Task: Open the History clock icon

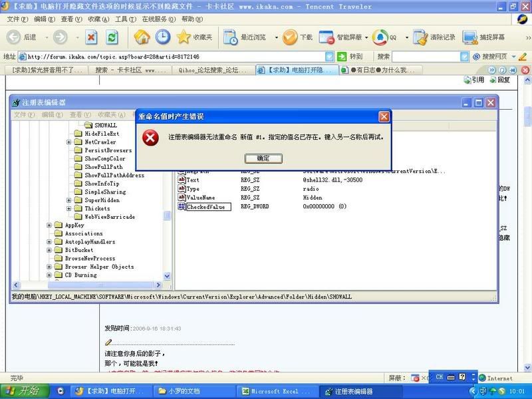Action: click(162, 37)
